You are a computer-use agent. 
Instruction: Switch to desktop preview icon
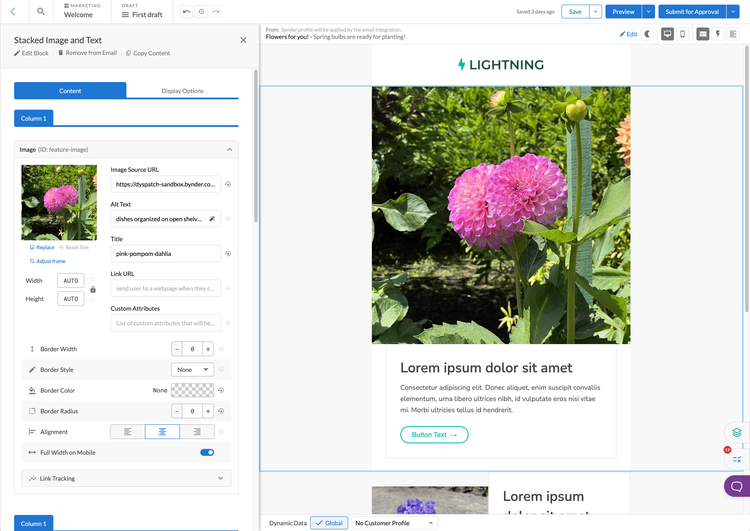667,34
